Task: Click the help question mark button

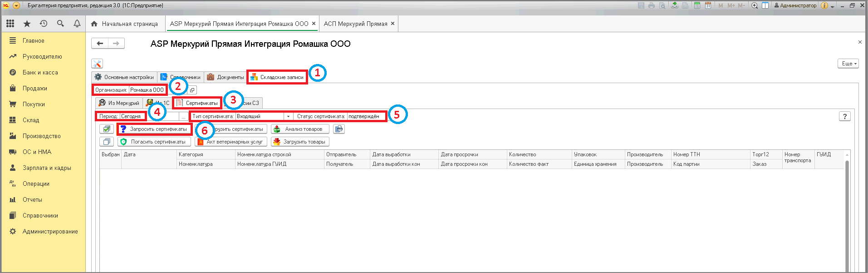Action: 845,116
